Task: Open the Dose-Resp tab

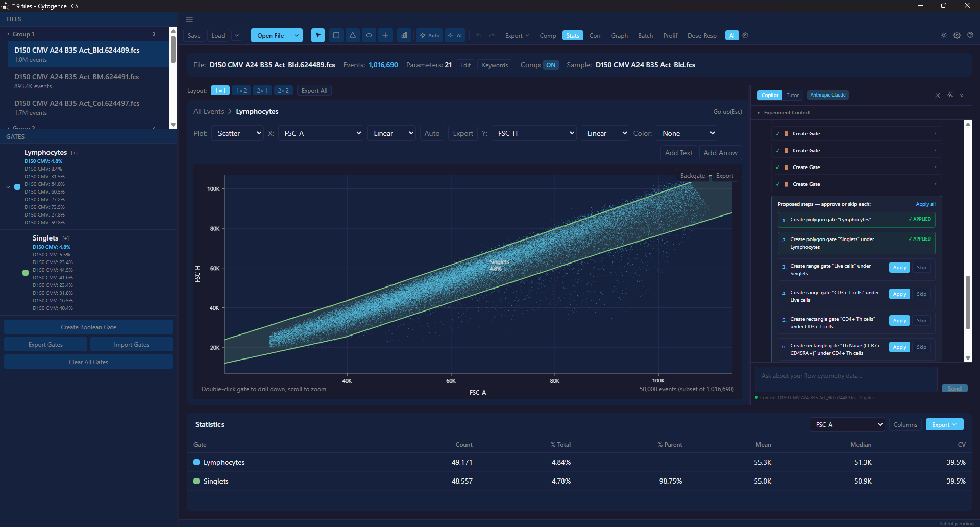Action: pyautogui.click(x=702, y=35)
